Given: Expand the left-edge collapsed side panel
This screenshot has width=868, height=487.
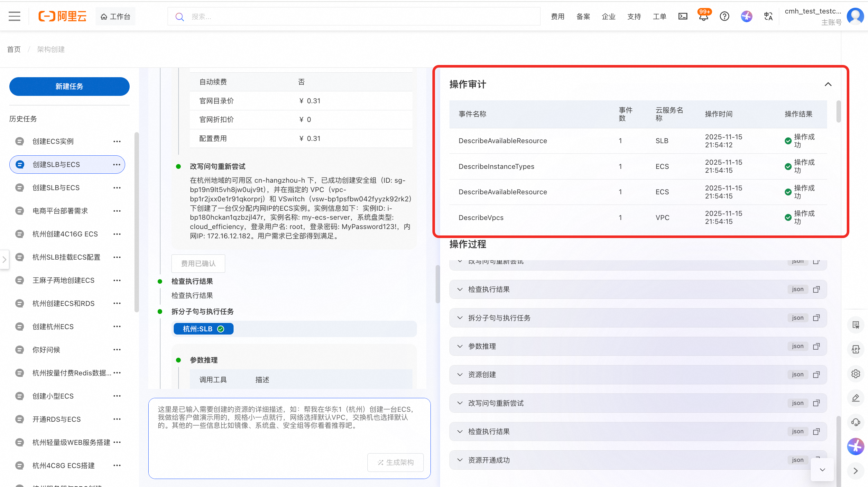Looking at the screenshot, I should (x=4, y=259).
